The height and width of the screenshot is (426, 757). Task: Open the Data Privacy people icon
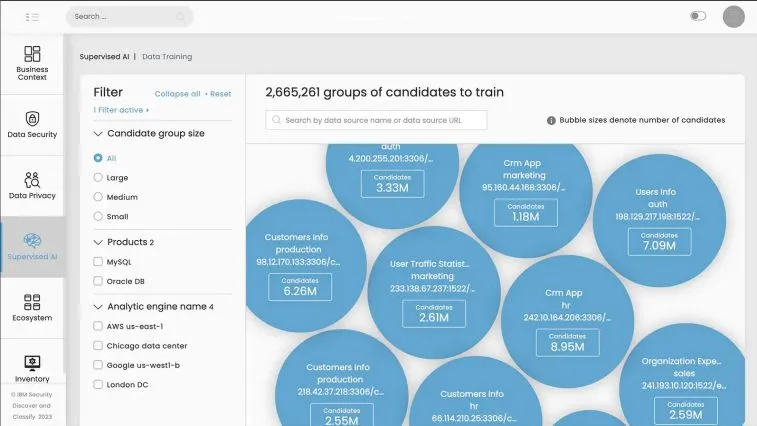32,180
